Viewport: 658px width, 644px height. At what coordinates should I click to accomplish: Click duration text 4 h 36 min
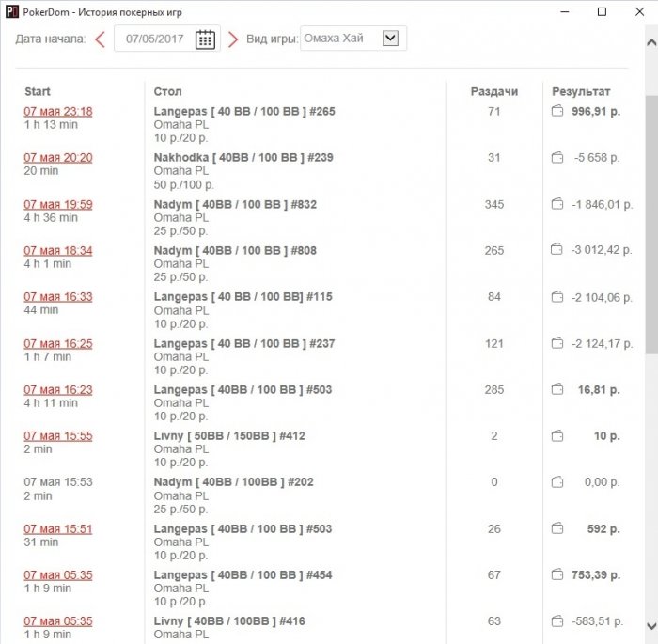pyautogui.click(x=51, y=218)
